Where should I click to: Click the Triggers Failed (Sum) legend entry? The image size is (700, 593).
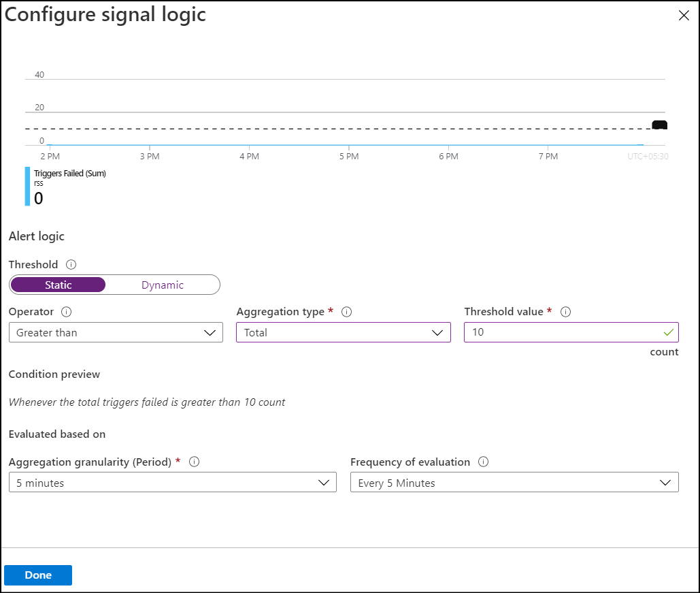70,174
